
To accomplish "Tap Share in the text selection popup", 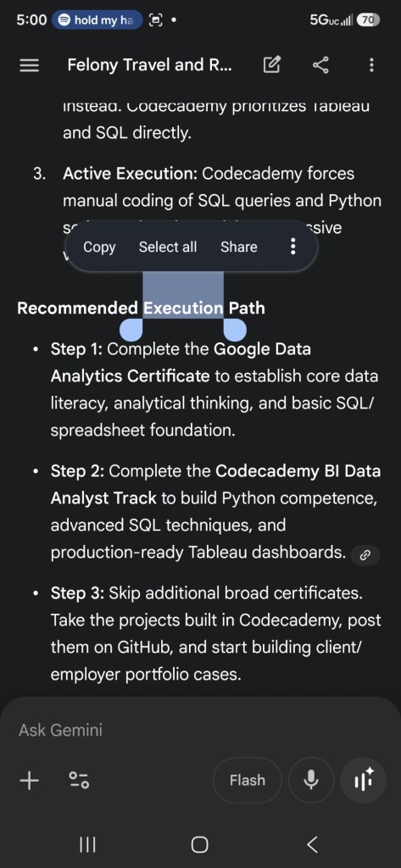I will tap(239, 247).
